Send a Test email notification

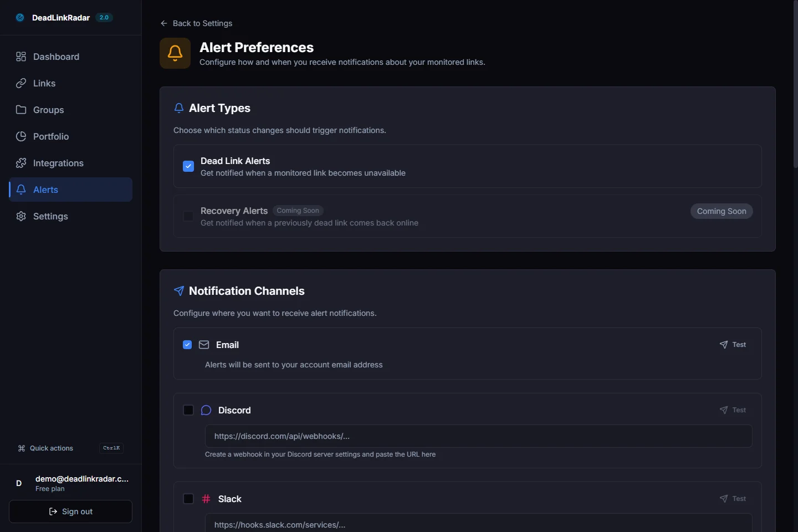pyautogui.click(x=733, y=345)
